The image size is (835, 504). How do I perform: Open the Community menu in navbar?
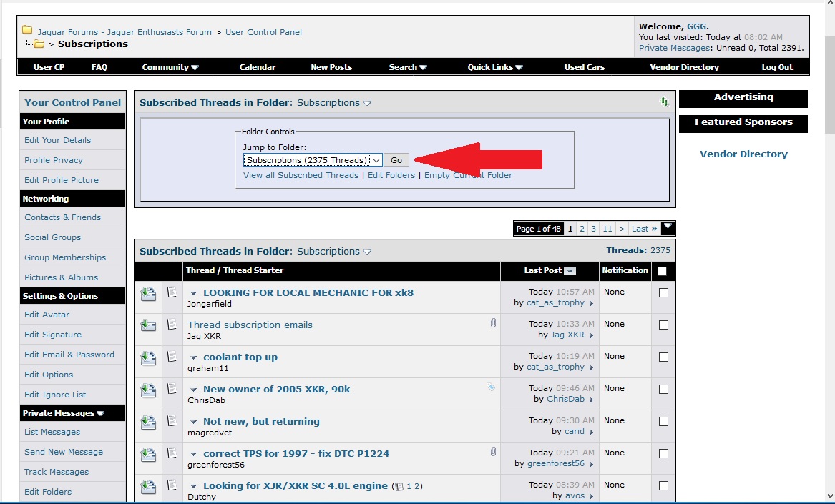pos(170,67)
